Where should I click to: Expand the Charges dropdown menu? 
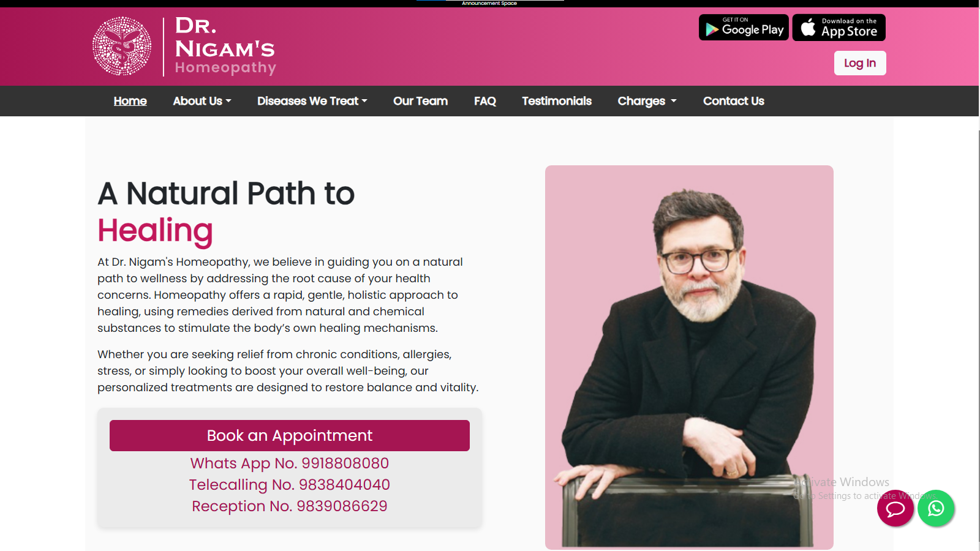point(647,101)
